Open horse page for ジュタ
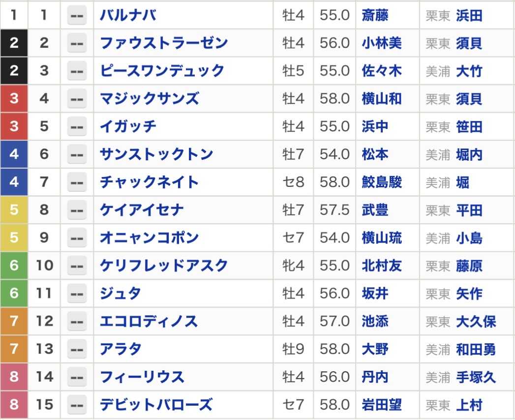The image size is (515, 420). [121, 294]
